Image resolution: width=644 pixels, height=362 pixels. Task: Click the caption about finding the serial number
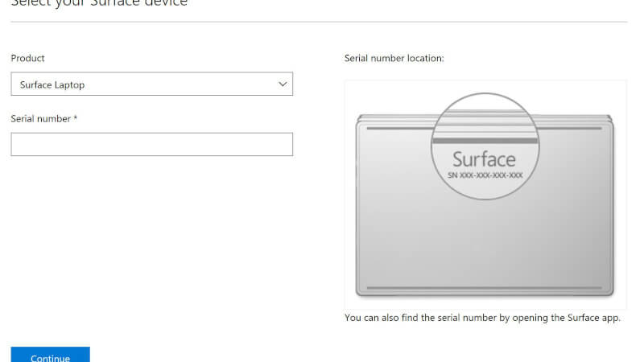click(482, 318)
